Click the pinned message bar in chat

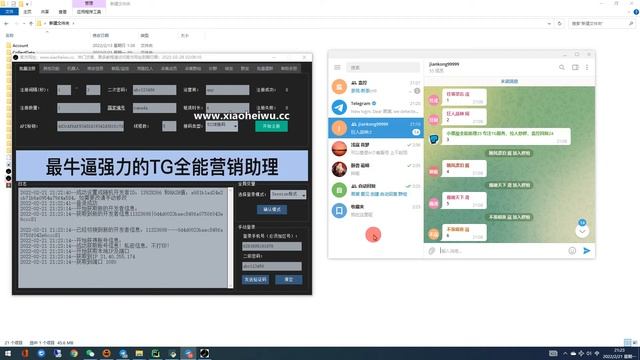(509, 82)
